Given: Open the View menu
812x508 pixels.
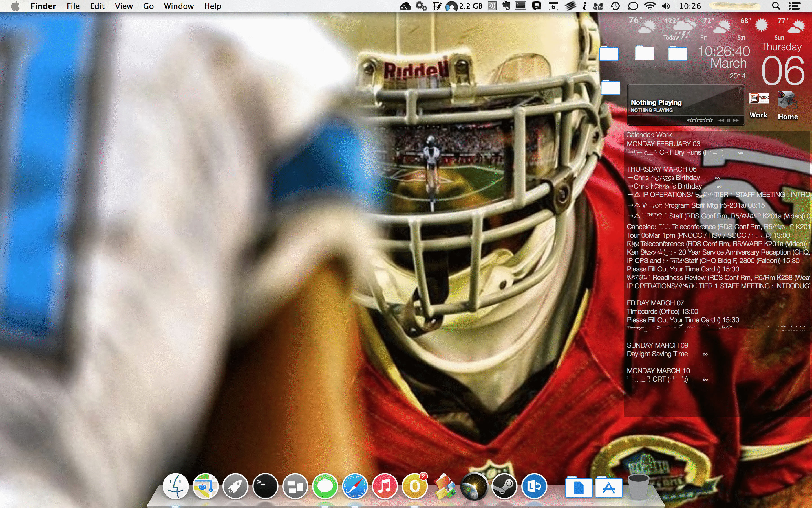Looking at the screenshot, I should click(x=124, y=6).
